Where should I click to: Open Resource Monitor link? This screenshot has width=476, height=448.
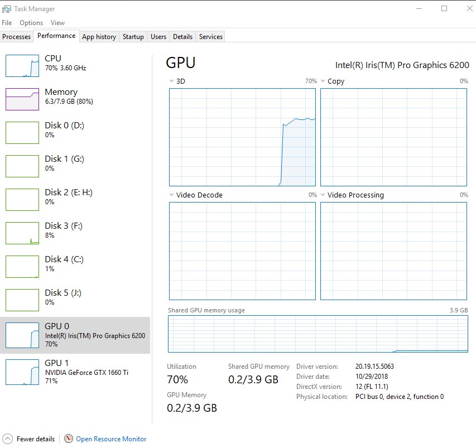(111, 439)
